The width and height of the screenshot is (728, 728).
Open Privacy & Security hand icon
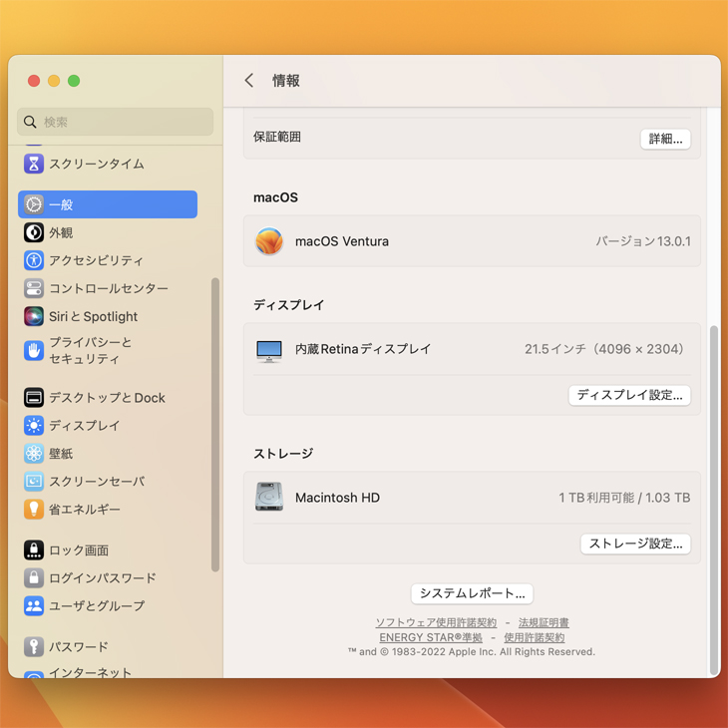click(x=34, y=350)
